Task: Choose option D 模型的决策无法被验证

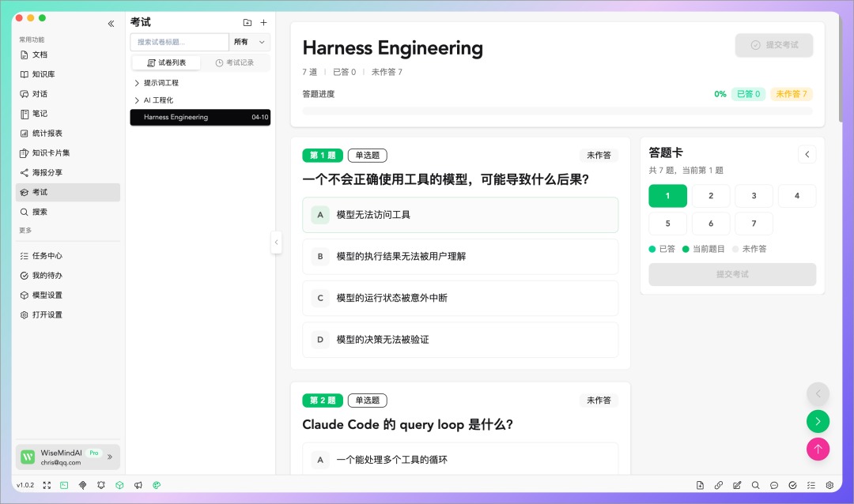Action: pyautogui.click(x=460, y=340)
